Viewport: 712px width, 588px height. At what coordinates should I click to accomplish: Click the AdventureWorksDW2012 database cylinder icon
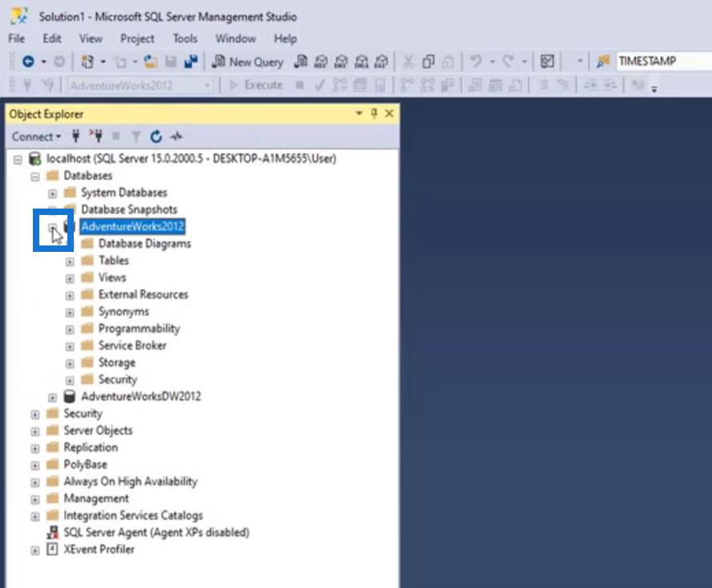click(70, 396)
